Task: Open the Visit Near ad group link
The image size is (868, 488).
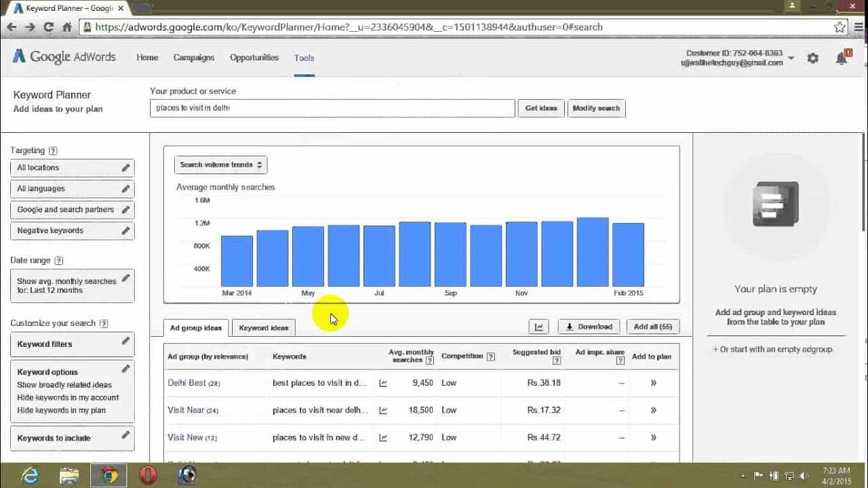Action: [186, 410]
